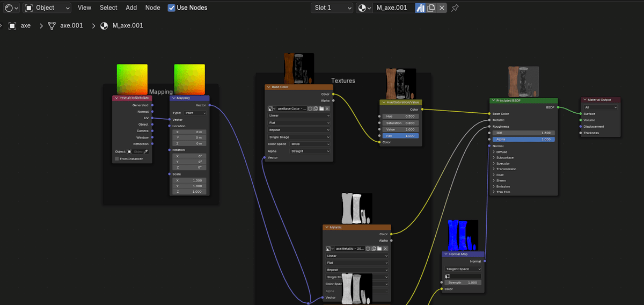The width and height of the screenshot is (644, 305).
Task: Click the Normal Map Strength 1.000 field
Action: pyautogui.click(x=463, y=282)
